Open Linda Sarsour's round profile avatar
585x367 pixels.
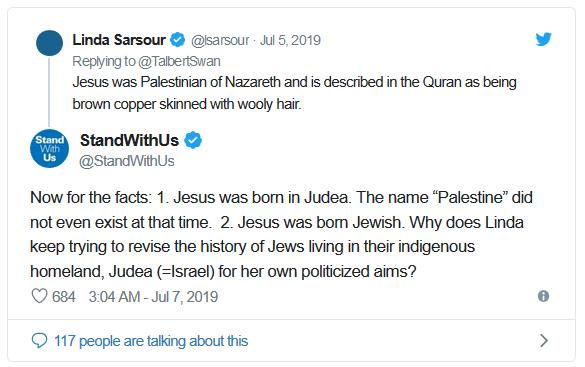click(x=50, y=43)
